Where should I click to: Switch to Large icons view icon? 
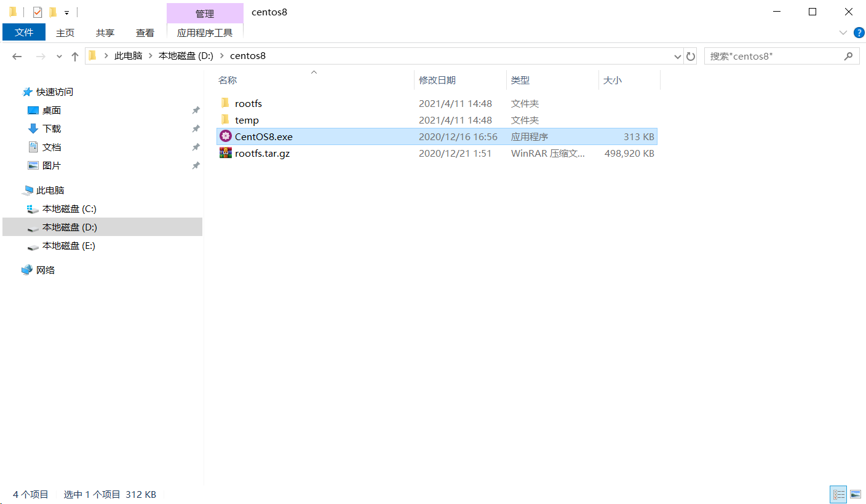tap(855, 494)
